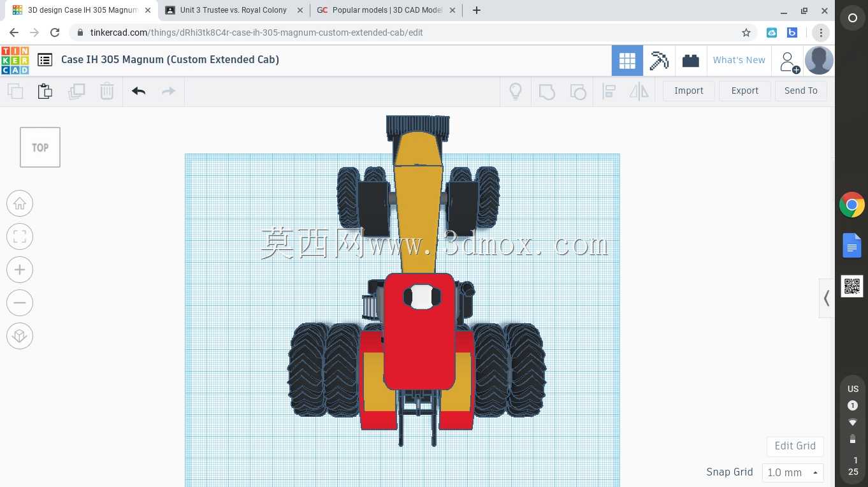Screen dimensions: 868x487
Task: Click the Tinkercad logo
Action: tap(15, 60)
